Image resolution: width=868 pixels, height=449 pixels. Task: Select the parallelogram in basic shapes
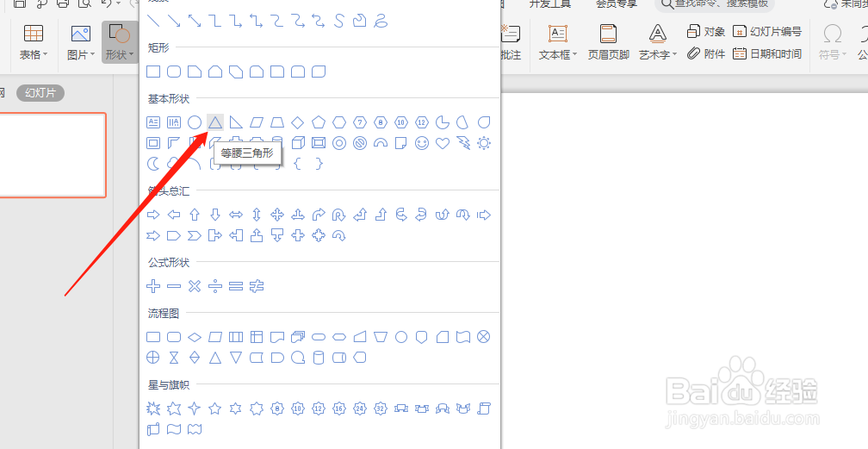point(257,122)
